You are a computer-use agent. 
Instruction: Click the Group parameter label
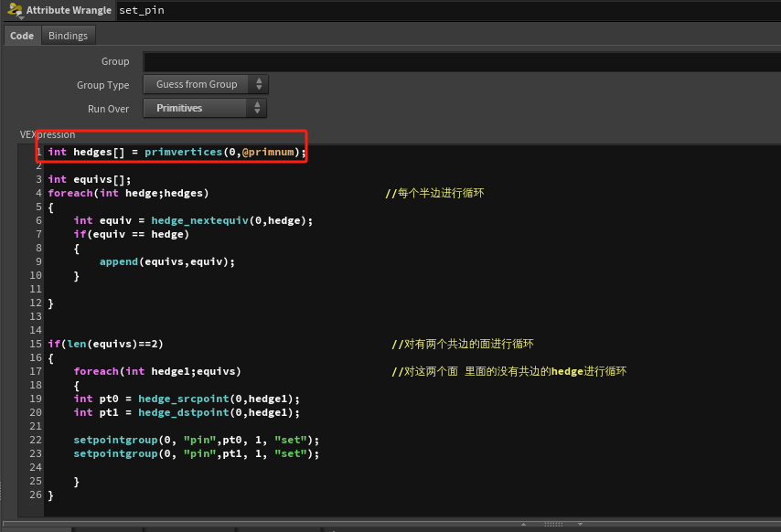(115, 61)
